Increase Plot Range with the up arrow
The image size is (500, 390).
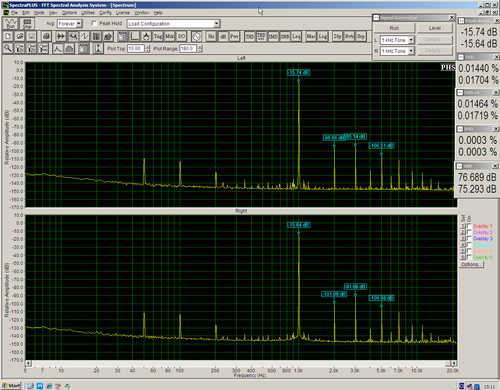[x=200, y=47]
